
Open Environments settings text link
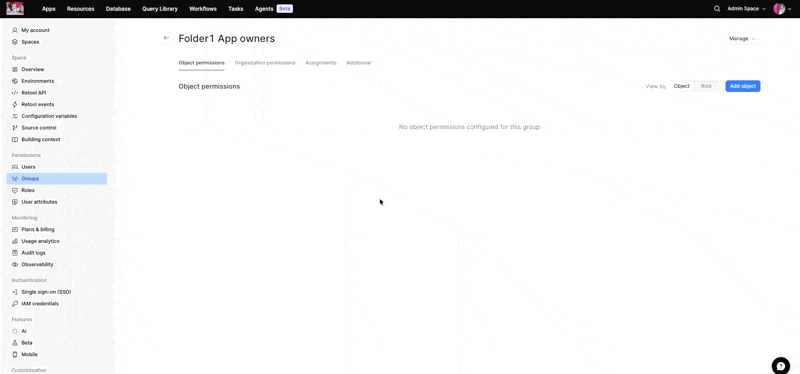click(x=38, y=81)
